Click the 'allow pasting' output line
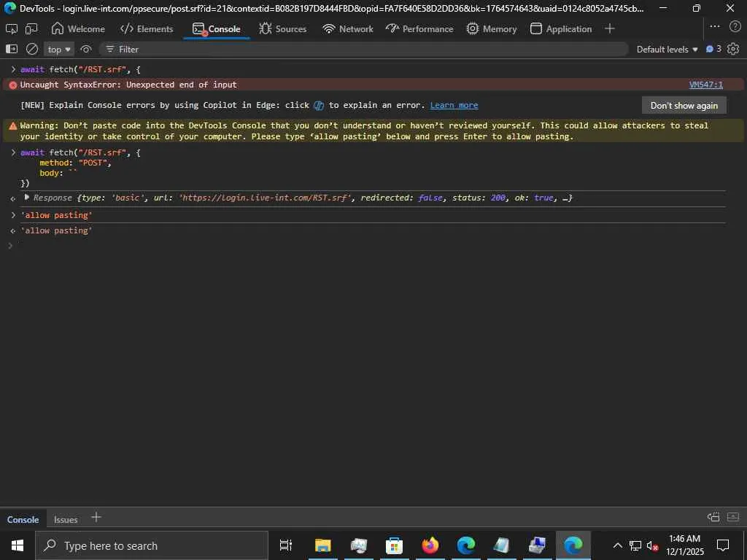This screenshot has width=747, height=560. (x=56, y=230)
